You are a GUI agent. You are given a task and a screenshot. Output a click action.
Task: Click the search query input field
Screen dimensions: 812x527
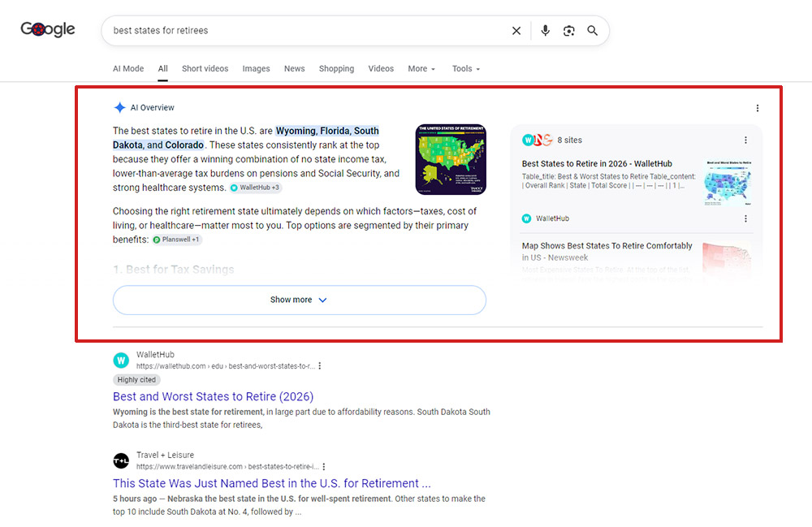pos(308,31)
